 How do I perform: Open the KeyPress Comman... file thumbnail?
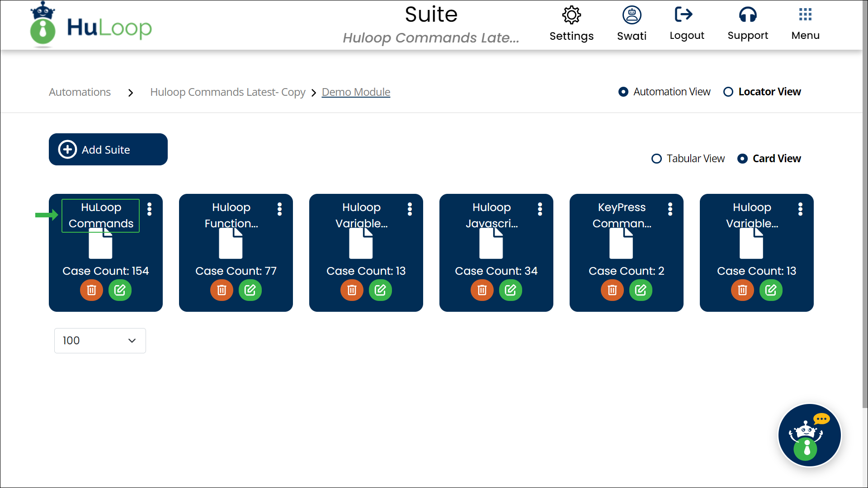(x=621, y=243)
